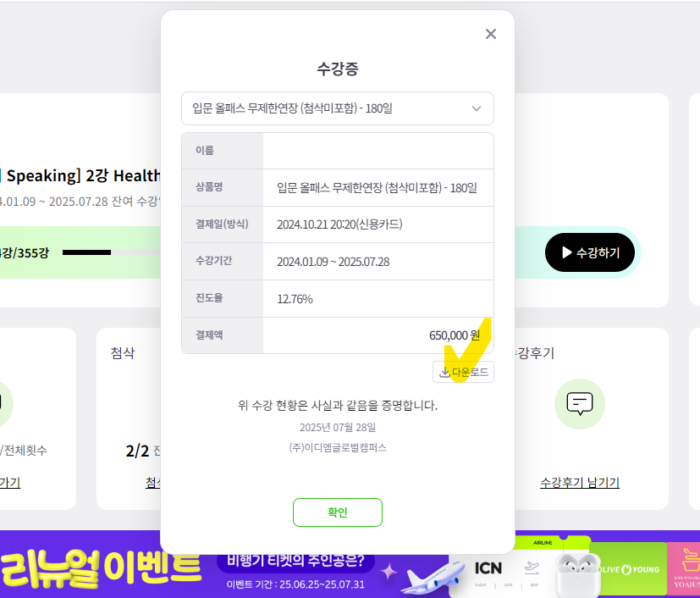Start lecture with 수강하기 button
Screen dimensions: 700x598
pyautogui.click(x=590, y=252)
